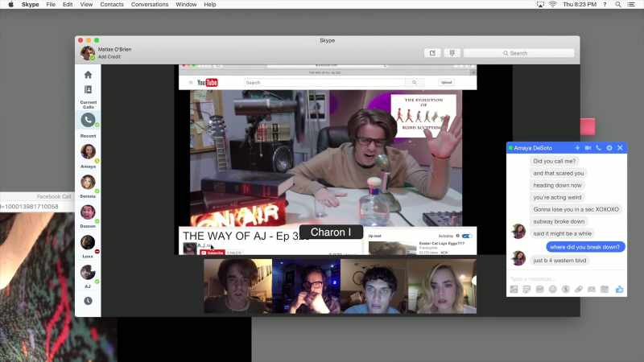Click the red Subscribe button under video

pos(213,253)
